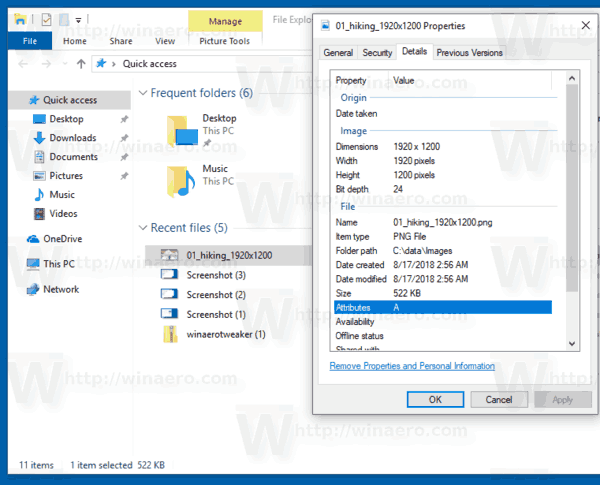Select the Size 522 KB row
The height and width of the screenshot is (485, 600).
coord(443,293)
